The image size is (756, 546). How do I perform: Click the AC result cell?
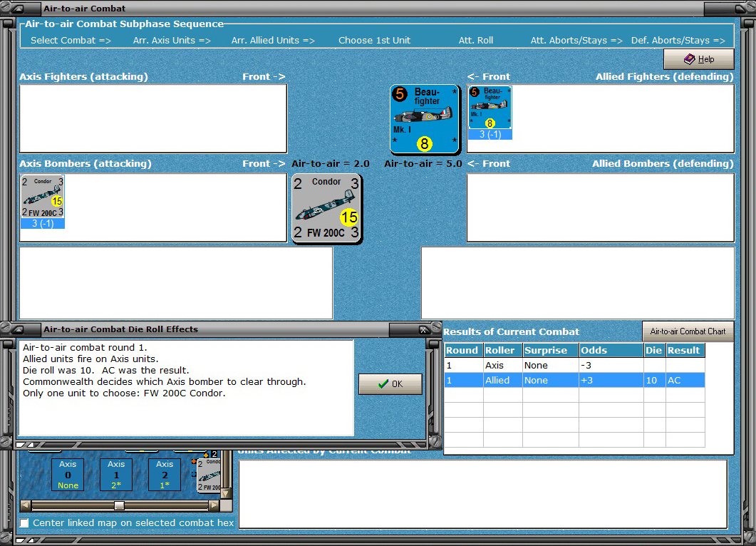coord(685,380)
